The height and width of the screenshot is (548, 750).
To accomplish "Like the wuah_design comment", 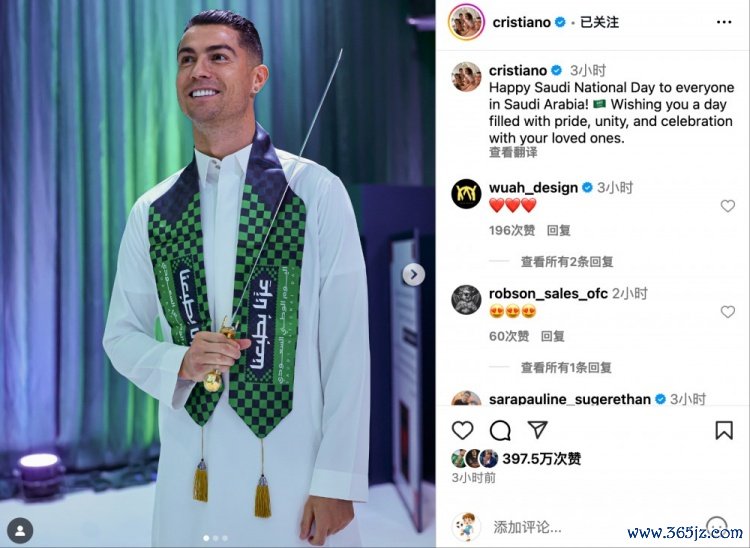I will (x=728, y=206).
